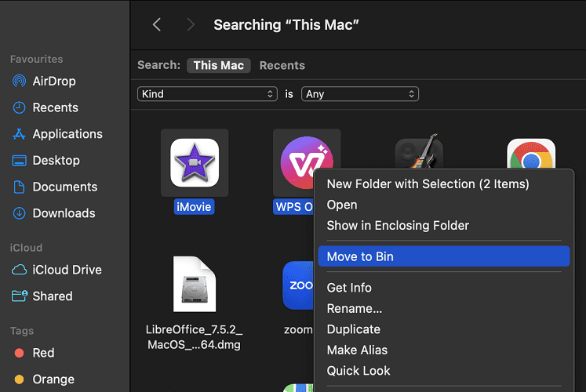The width and height of the screenshot is (586, 392).
Task: Choose Move to Bin from context menu
Action: click(x=360, y=257)
